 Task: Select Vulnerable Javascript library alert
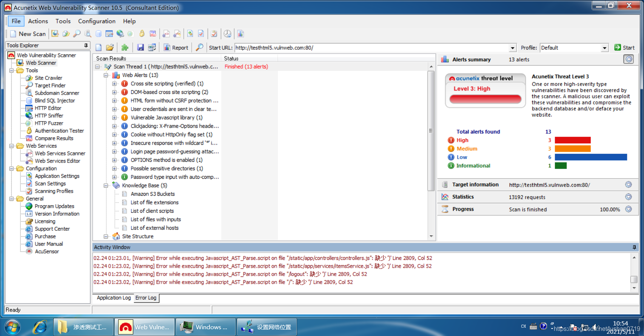tap(166, 118)
